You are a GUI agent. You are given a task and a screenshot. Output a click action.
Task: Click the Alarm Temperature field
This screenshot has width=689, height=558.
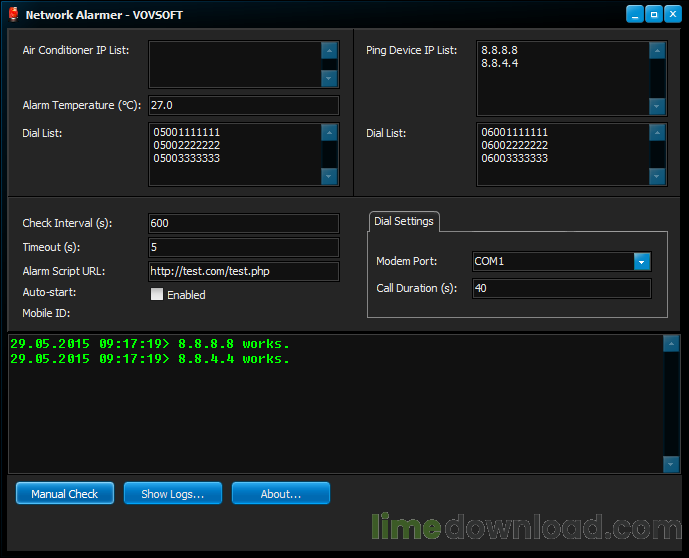[x=243, y=105]
